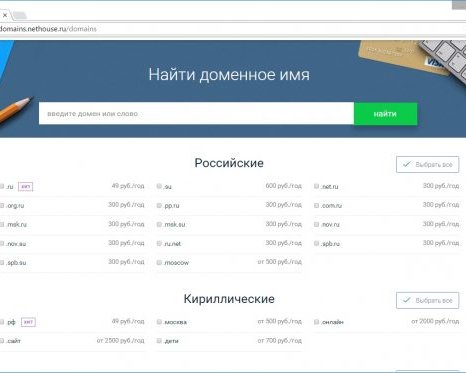Click the browser address bar URL

click(48, 29)
